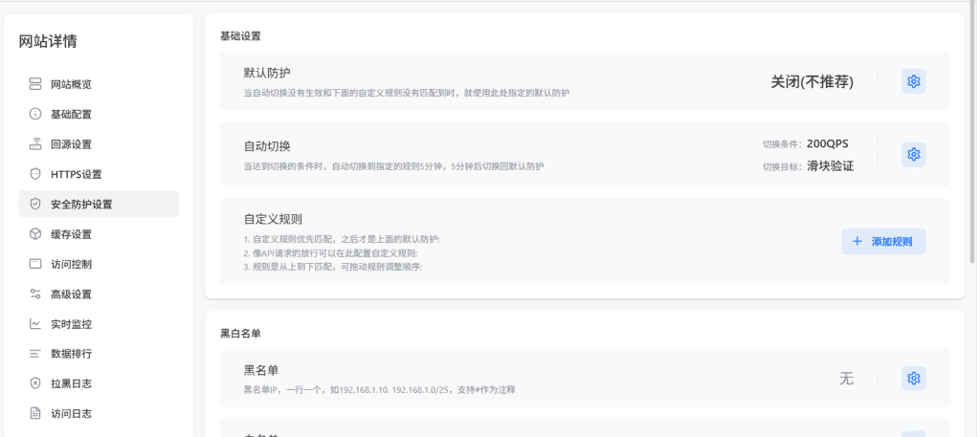Click the 拉黑日志 shield-x icon
This screenshot has width=980, height=437.
35,383
